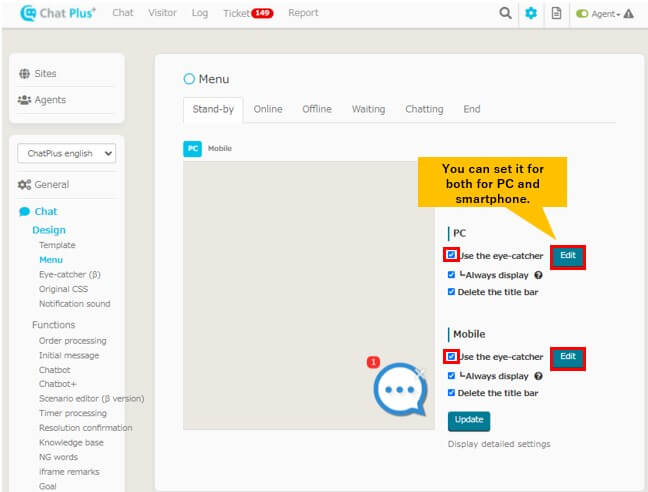The height and width of the screenshot is (492, 648).
Task: Toggle the agent online status switch
Action: point(582,14)
